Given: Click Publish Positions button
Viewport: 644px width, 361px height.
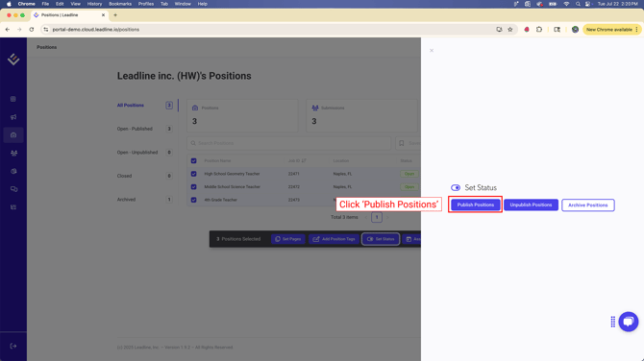Looking at the screenshot, I should coord(476,205).
